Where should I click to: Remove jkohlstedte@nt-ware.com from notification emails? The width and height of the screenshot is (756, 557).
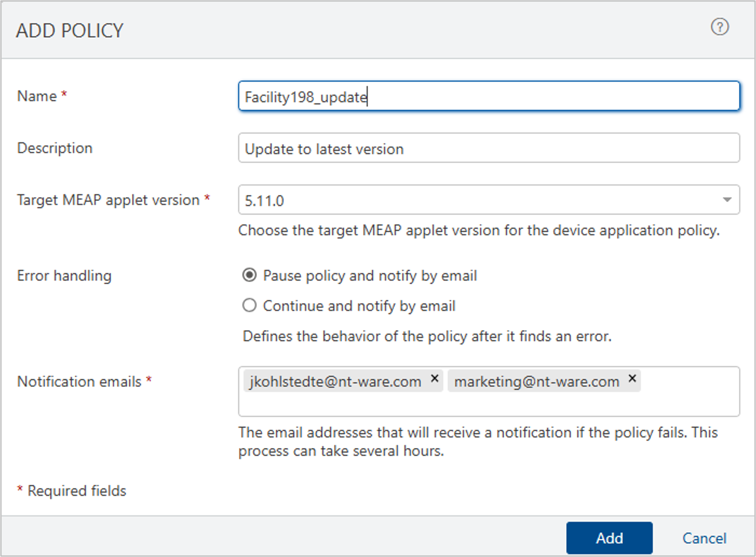coord(434,379)
